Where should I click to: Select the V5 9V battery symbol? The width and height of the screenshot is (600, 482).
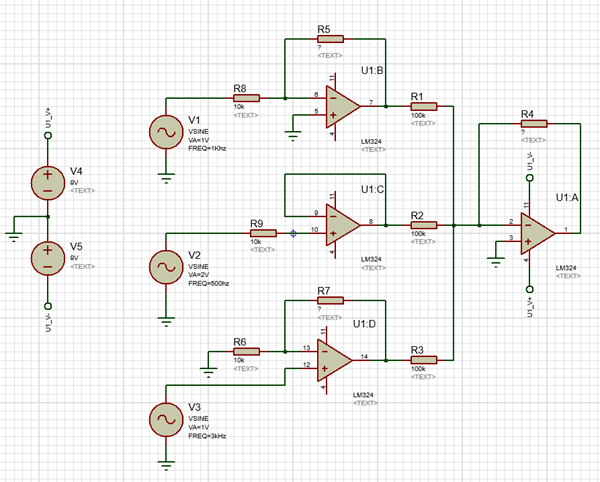(47, 256)
